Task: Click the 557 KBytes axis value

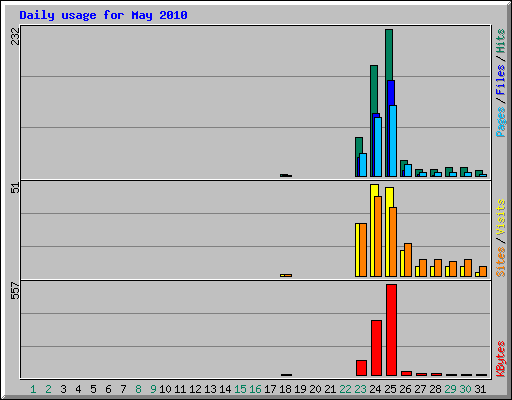Action: click(x=15, y=291)
